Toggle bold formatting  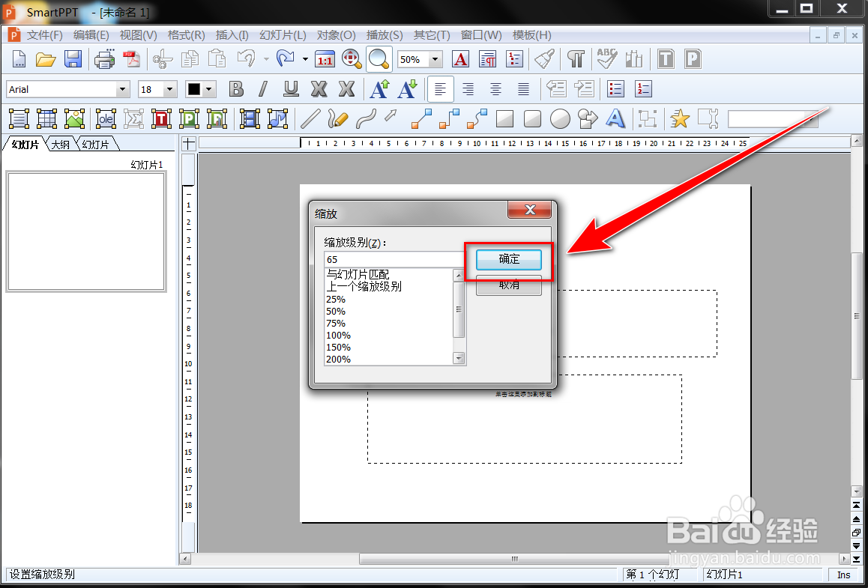pyautogui.click(x=236, y=89)
